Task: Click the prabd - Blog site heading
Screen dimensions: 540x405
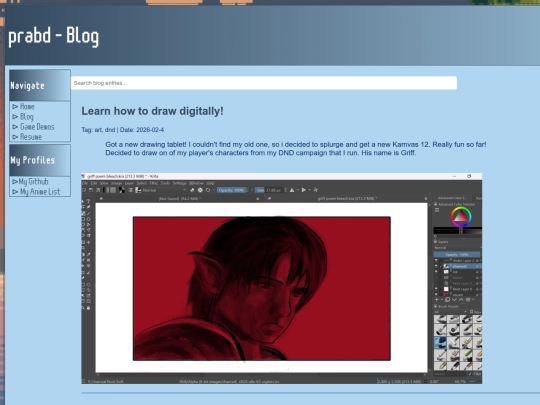Action: 53,36
